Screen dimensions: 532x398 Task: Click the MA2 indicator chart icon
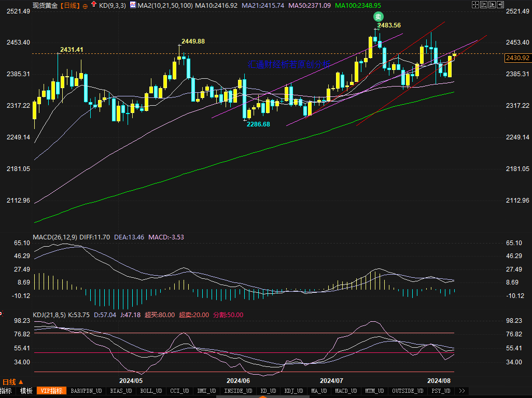click(133, 5)
